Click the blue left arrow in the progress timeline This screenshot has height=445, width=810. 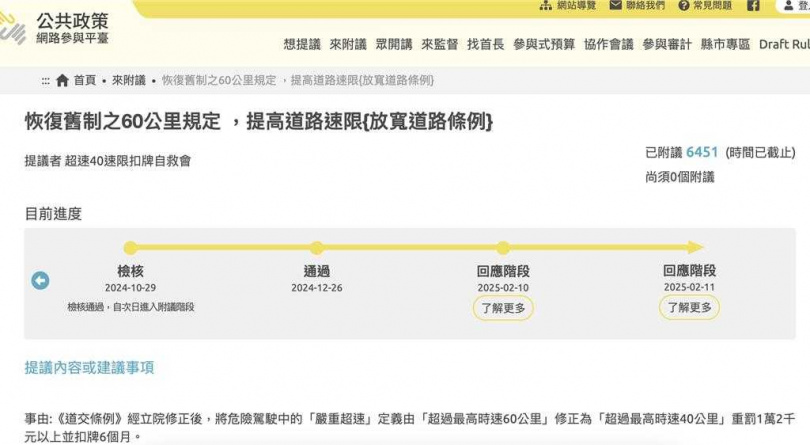tap(40, 281)
